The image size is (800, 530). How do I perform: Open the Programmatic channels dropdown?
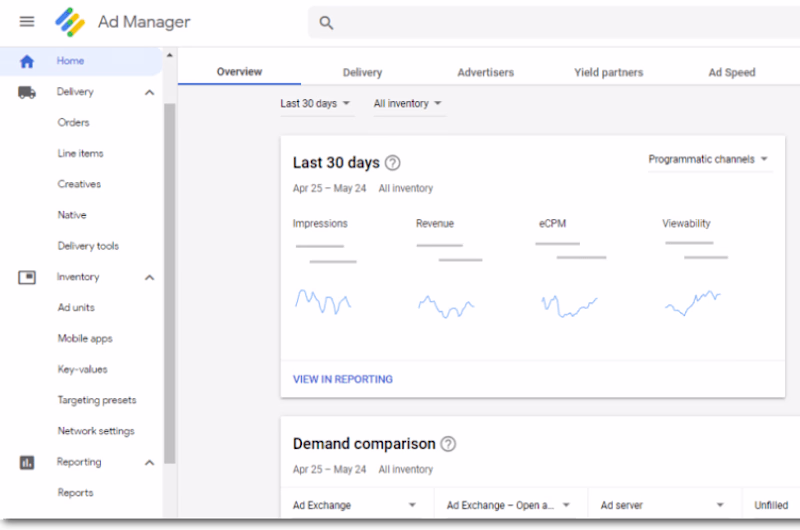(x=709, y=159)
